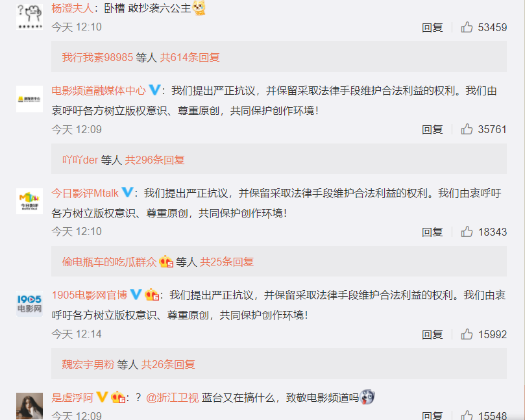
Task: Like 1905电影网官博's comment with 15992 likes
Action: coord(467,334)
